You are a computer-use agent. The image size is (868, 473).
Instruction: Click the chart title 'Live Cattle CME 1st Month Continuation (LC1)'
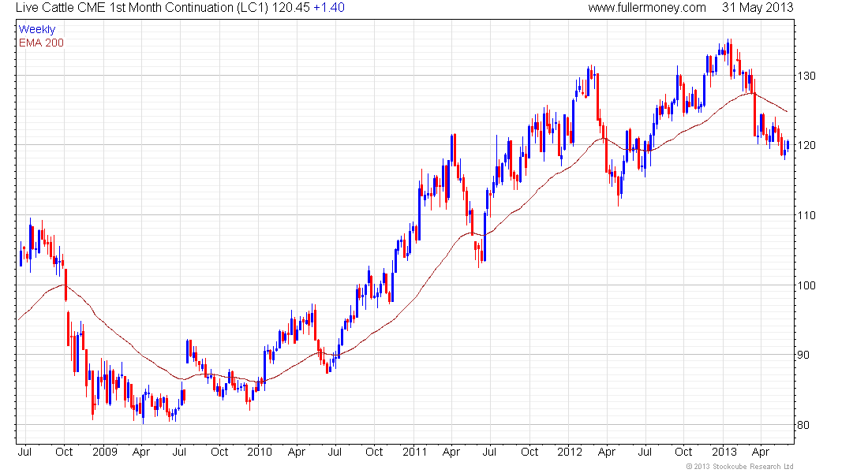[x=142, y=8]
